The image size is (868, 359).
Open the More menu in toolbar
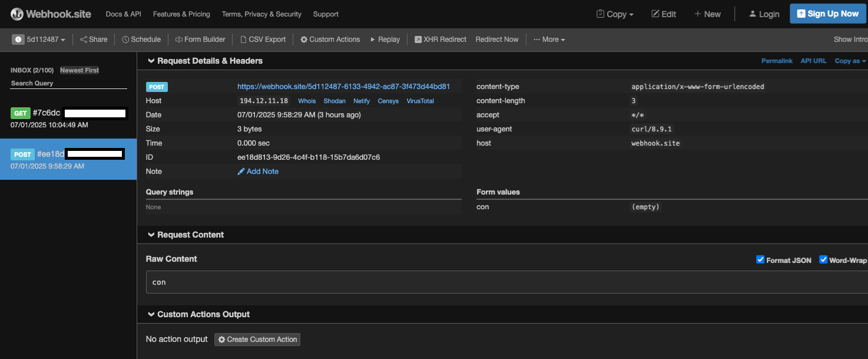tap(549, 39)
